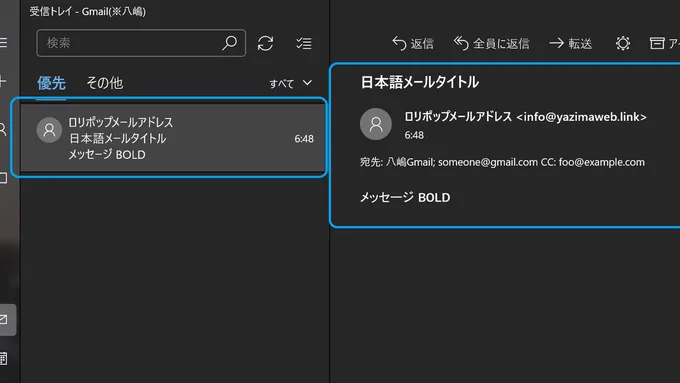Switch to the その他 tab
The image size is (680, 383).
(105, 83)
